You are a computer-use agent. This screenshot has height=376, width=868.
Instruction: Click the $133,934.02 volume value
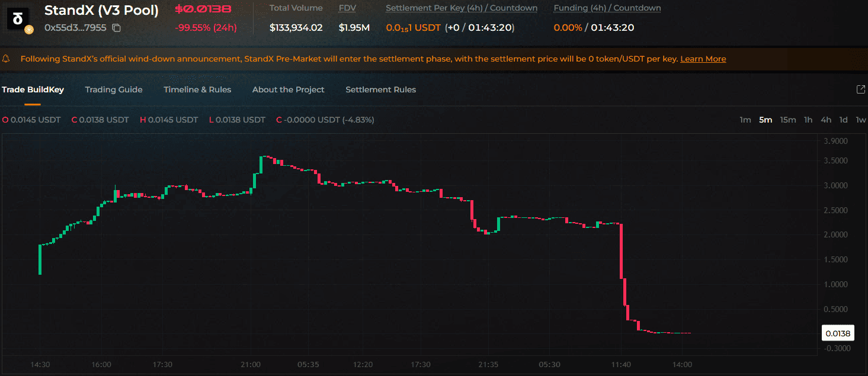coord(296,27)
